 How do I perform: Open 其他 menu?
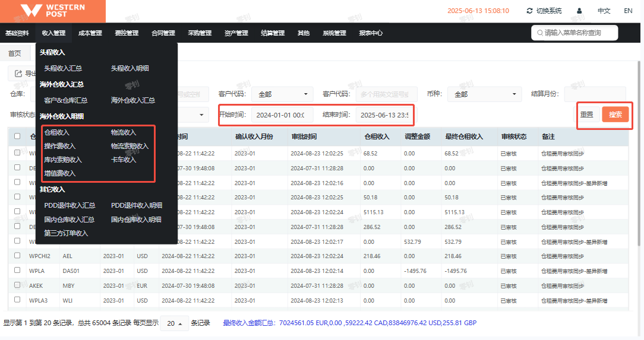[x=304, y=33]
